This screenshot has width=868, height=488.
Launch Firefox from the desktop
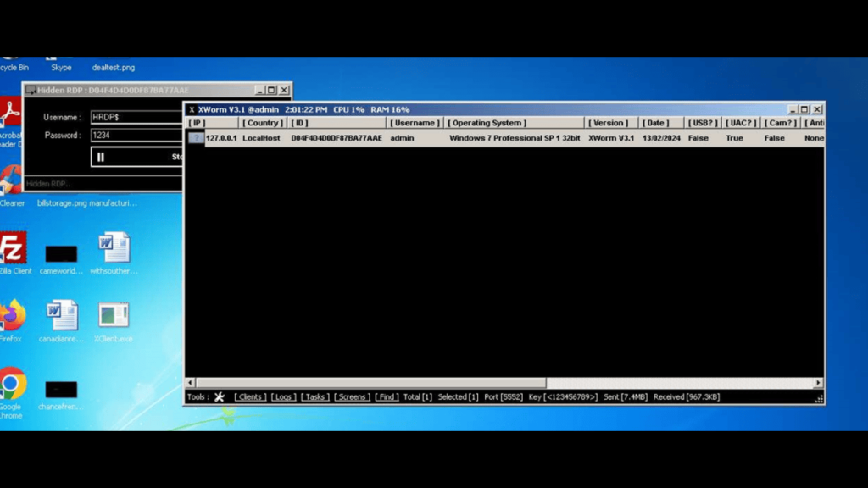coord(12,321)
